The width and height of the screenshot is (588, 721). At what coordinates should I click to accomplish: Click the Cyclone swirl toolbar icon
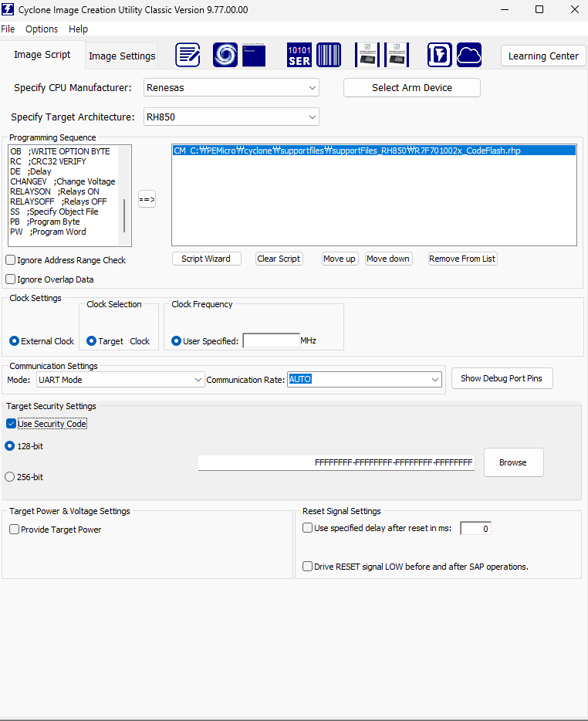225,55
